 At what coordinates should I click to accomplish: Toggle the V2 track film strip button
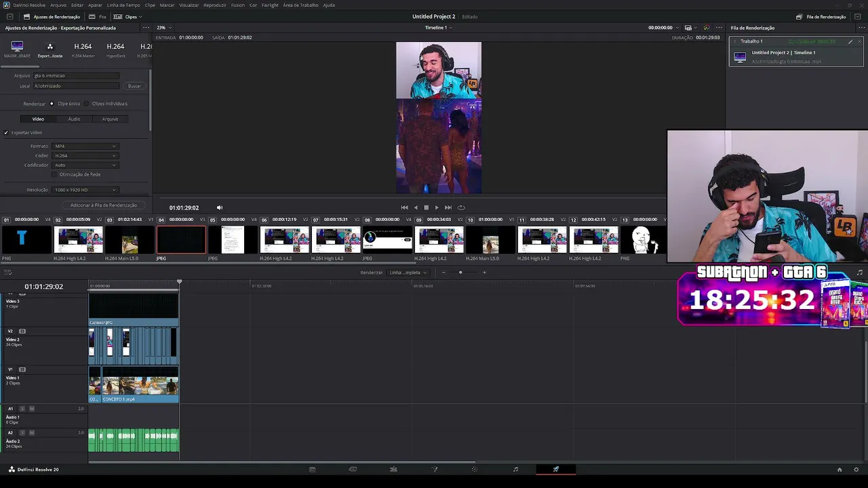coord(22,331)
